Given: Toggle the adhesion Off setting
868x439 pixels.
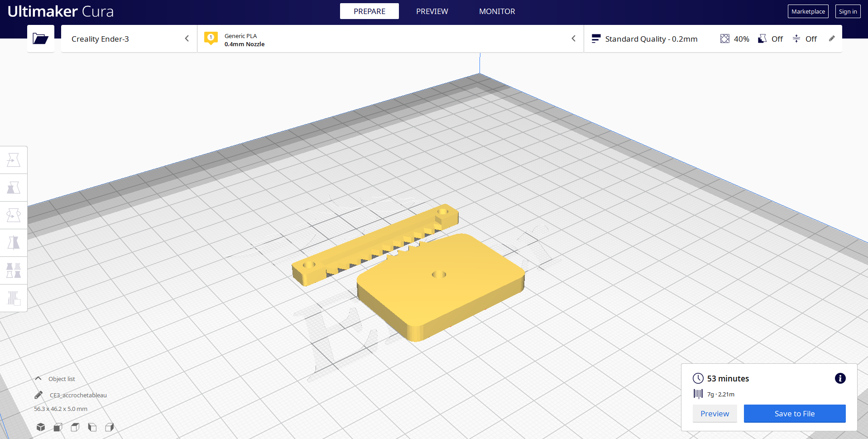Looking at the screenshot, I should click(805, 39).
